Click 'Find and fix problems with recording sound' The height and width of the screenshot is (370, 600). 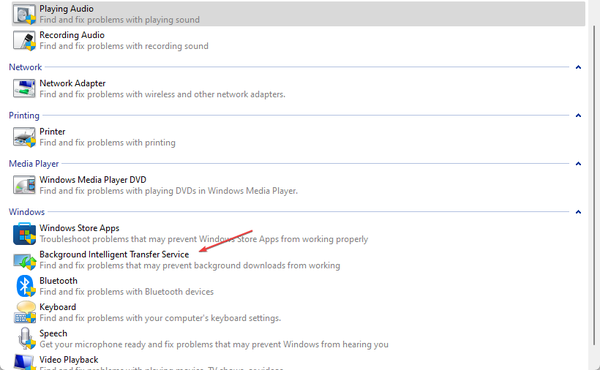124,46
